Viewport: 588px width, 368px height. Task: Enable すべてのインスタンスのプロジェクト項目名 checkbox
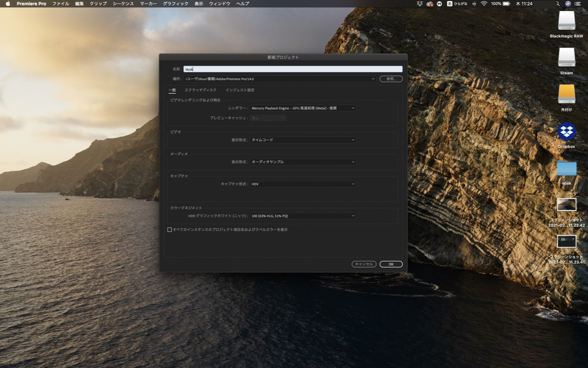pyautogui.click(x=170, y=230)
